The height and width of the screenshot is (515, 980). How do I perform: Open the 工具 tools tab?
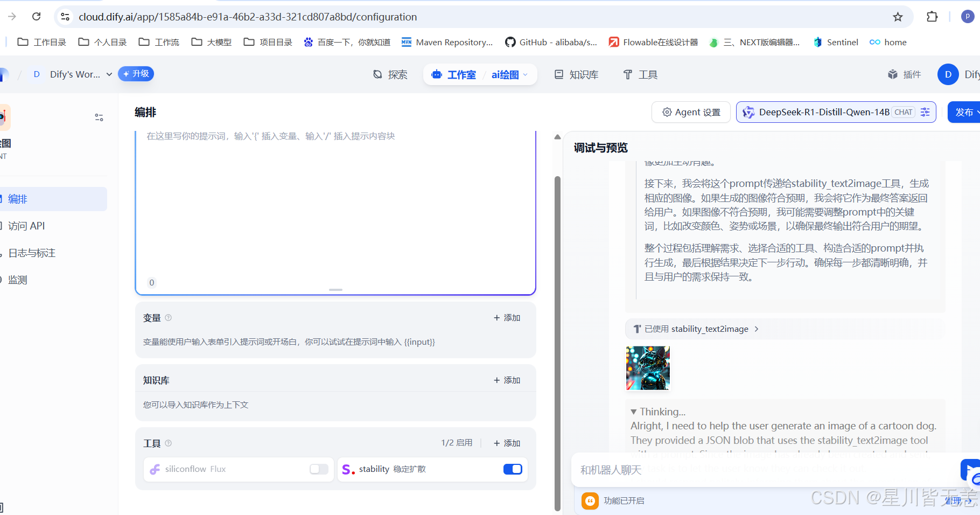tap(640, 74)
